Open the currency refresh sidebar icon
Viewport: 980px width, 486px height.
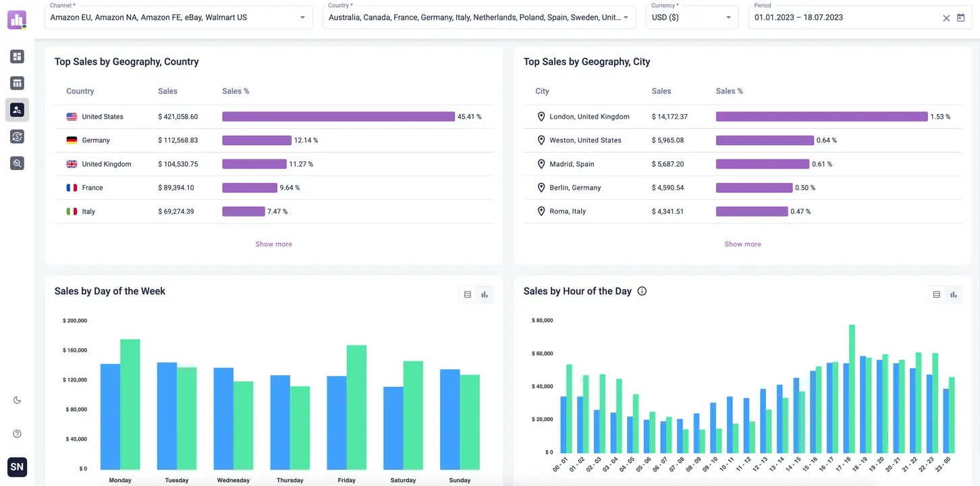(17, 136)
